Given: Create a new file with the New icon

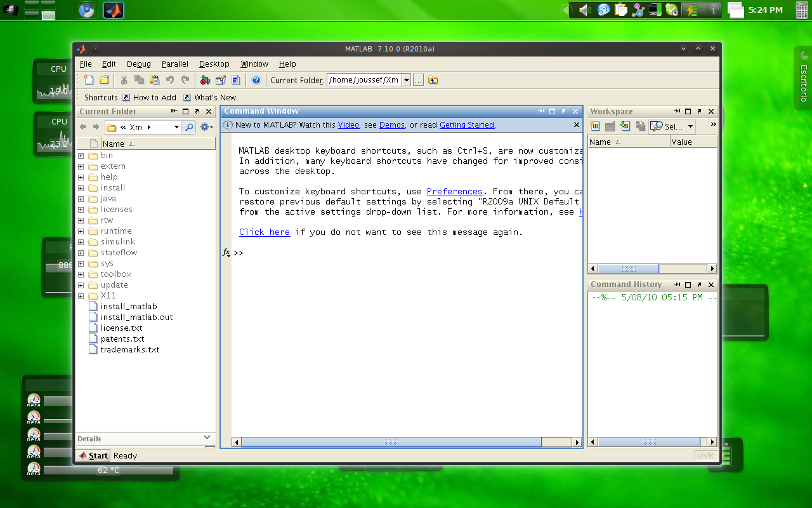Looking at the screenshot, I should 89,80.
